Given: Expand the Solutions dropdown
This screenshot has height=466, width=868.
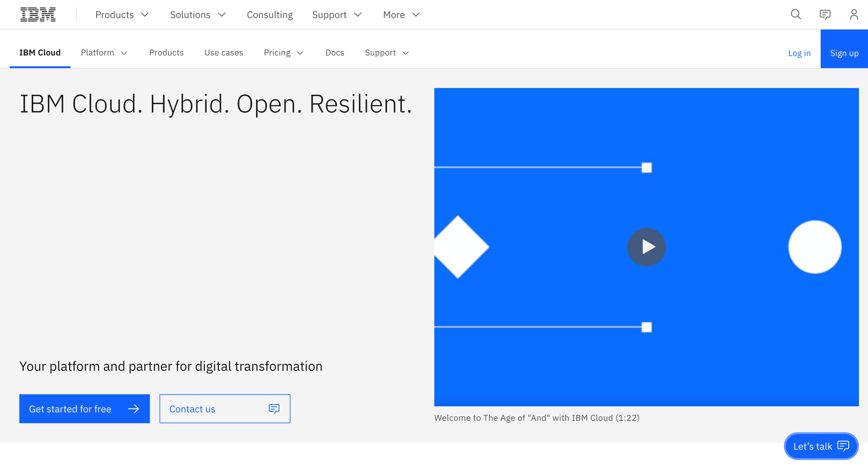Looking at the screenshot, I should (198, 15).
